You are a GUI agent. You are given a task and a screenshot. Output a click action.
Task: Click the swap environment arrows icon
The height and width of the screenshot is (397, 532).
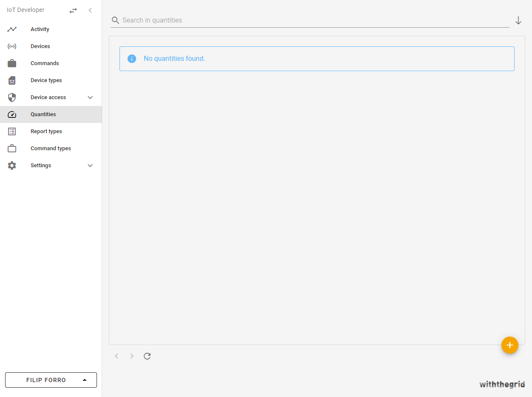(x=73, y=10)
